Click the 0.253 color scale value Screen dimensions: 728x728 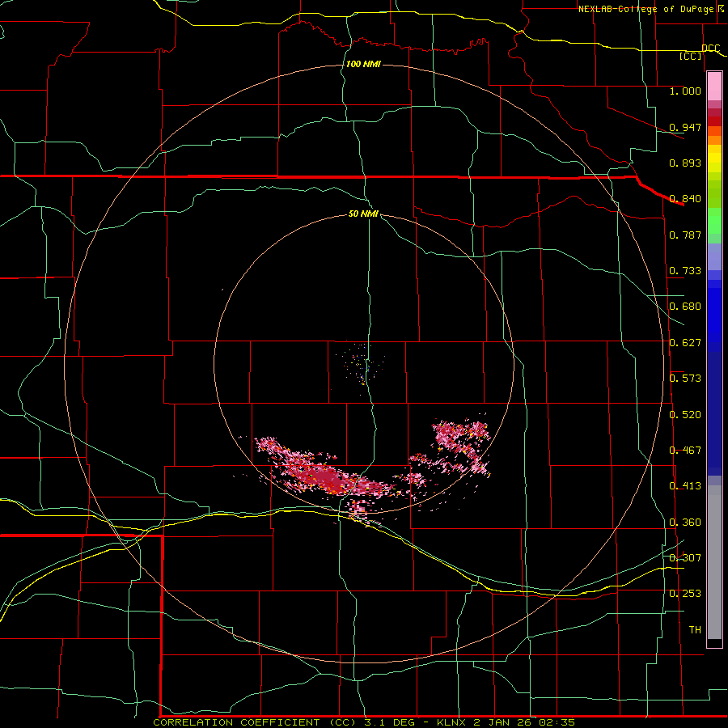685,594
